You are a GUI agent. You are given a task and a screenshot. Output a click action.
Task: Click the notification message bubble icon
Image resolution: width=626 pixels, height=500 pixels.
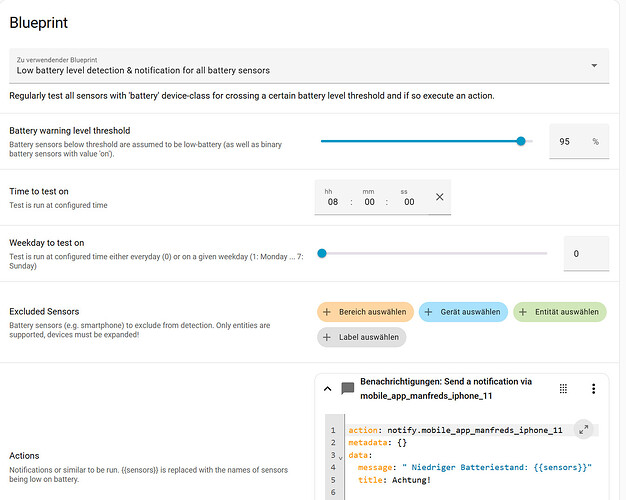tap(347, 389)
